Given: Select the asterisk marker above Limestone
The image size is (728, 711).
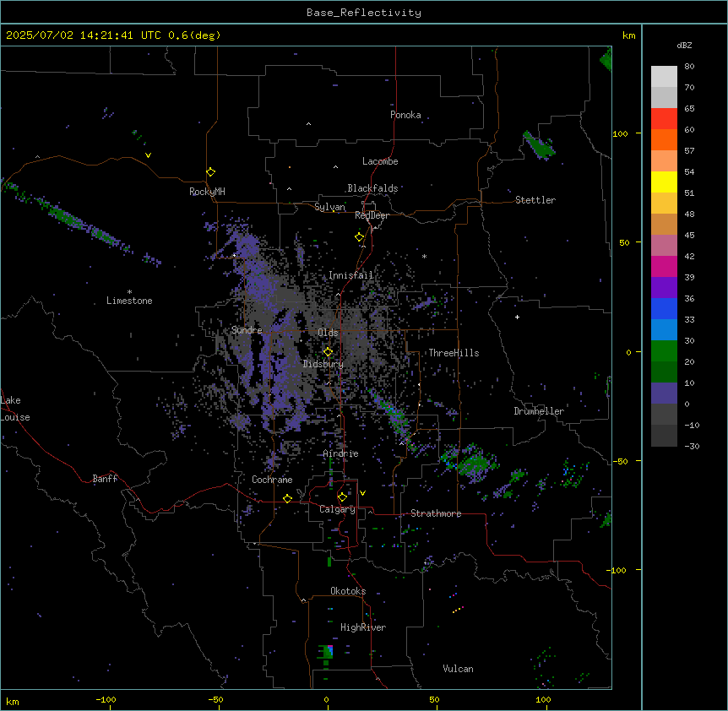Looking at the screenshot, I should point(129,292).
